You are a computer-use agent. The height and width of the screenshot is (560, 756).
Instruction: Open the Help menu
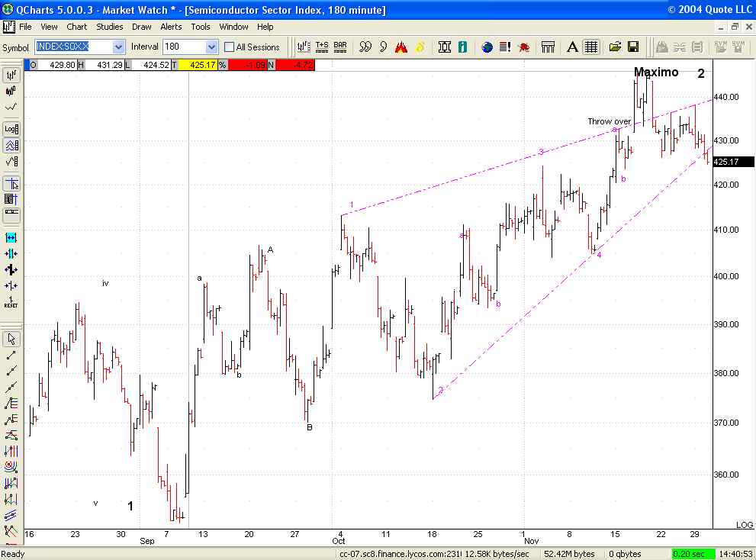click(265, 27)
